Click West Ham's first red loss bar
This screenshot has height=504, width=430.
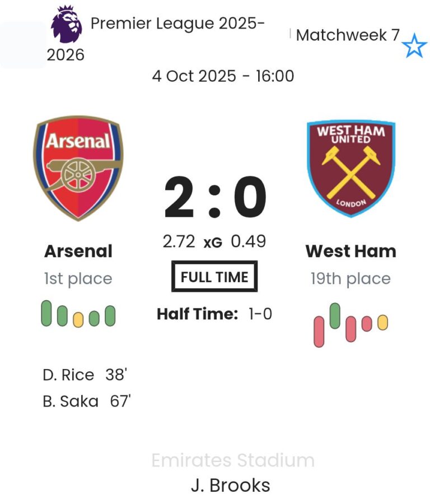319,332
